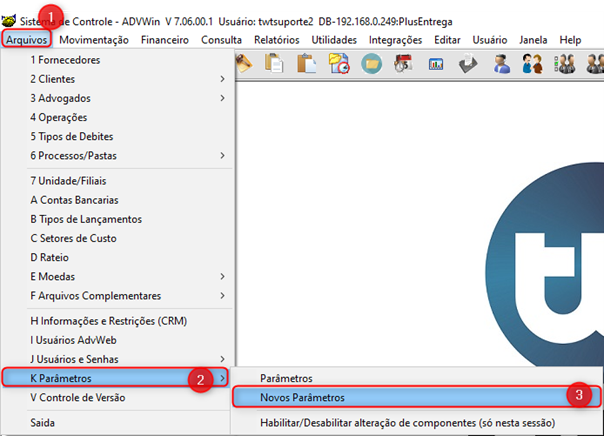
Task: Select D Rateio menu entry
Action: point(117,257)
